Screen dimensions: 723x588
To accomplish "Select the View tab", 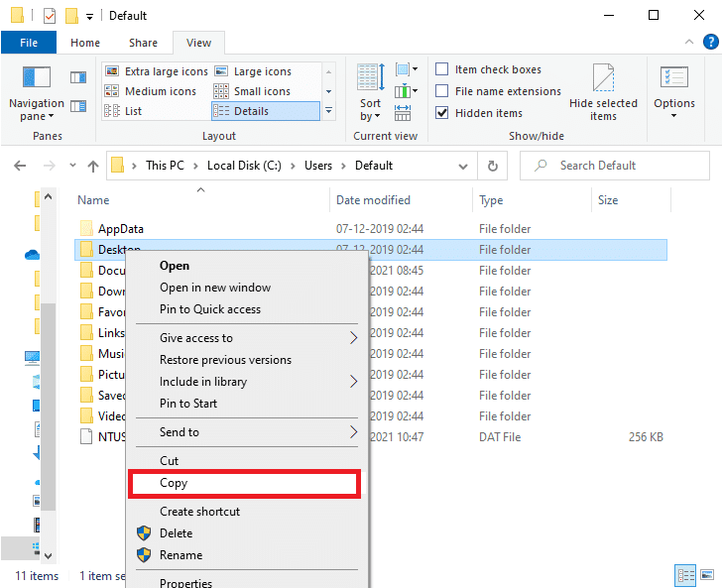I will pyautogui.click(x=198, y=43).
